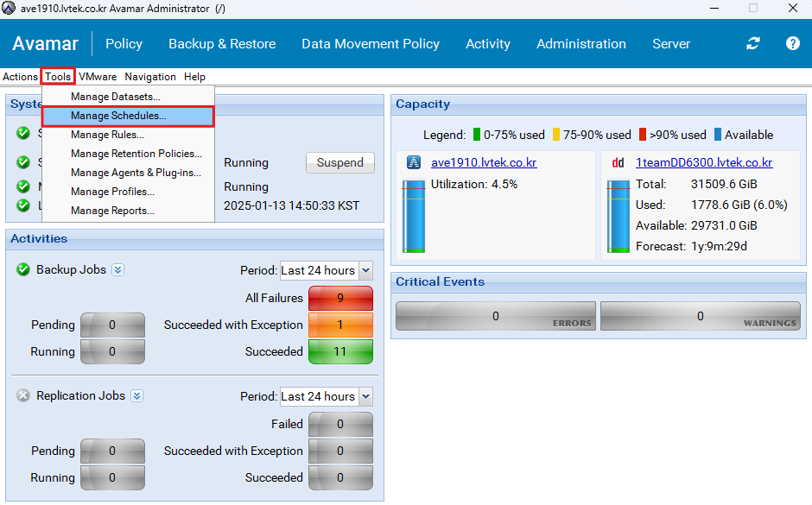Screen dimensions: 812x505
Task: Click Backup Jobs Pending count
Action: (x=112, y=325)
